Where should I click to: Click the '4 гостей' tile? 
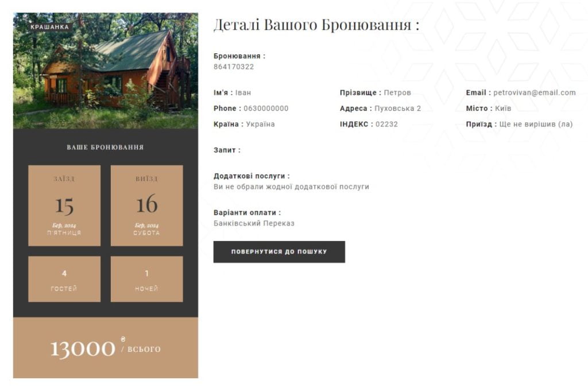64,279
